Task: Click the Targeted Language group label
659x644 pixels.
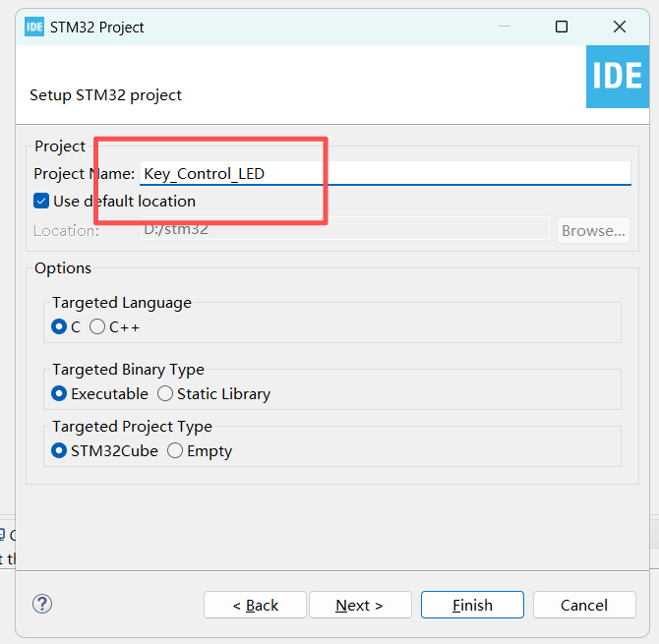Action: tap(122, 303)
